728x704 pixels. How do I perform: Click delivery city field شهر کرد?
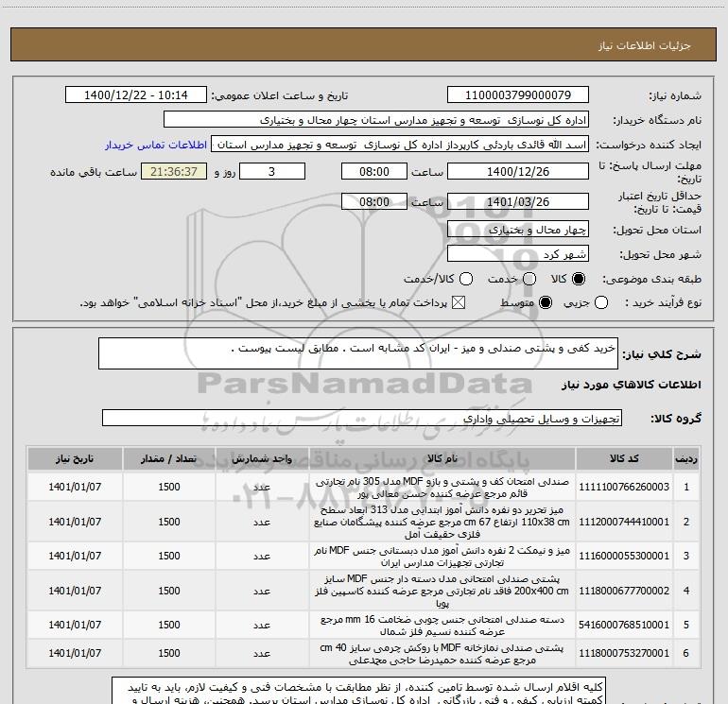[x=518, y=254]
